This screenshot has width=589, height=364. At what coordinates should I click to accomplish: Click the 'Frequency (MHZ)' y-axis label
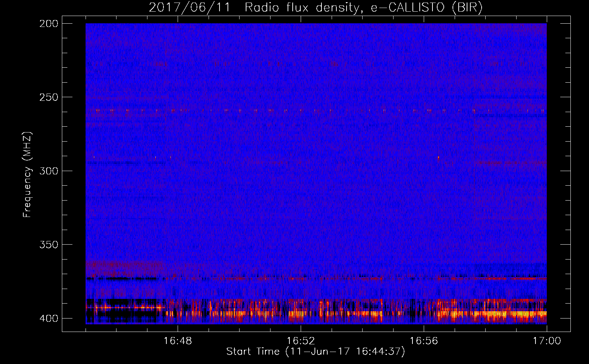click(27, 175)
